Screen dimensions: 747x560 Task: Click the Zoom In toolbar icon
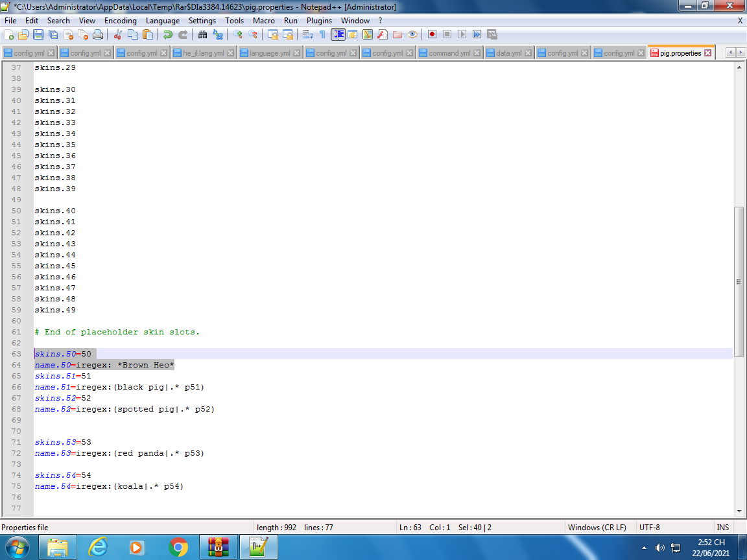click(x=238, y=34)
